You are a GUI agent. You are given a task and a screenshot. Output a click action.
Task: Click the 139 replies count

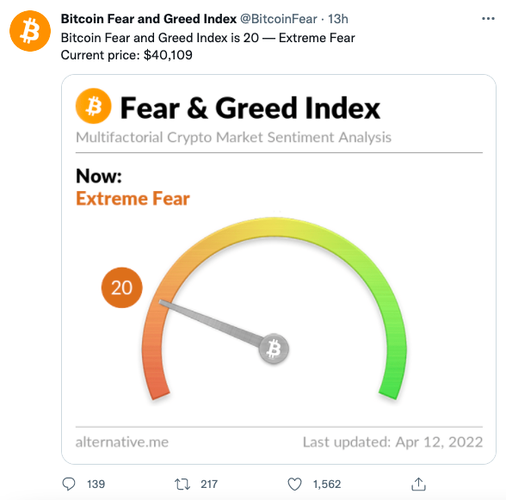tap(96, 484)
